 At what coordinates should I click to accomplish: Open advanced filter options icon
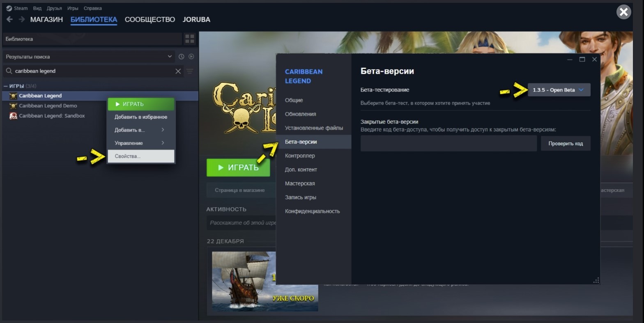(190, 71)
